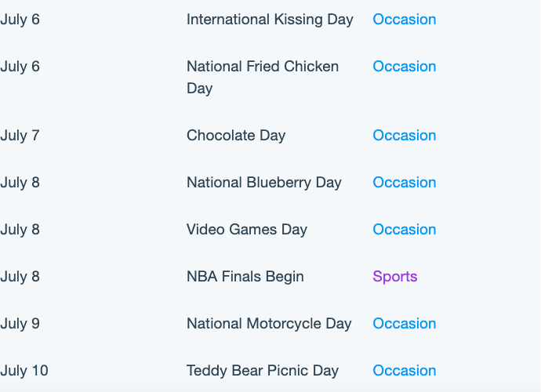
Task: Open the Occasion tag for Video Games Day
Action: point(404,230)
